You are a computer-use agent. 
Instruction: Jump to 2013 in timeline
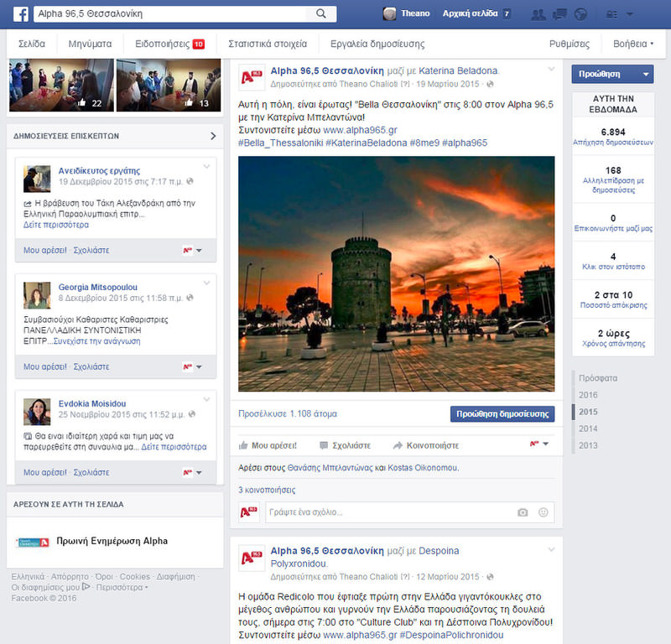pyautogui.click(x=588, y=445)
